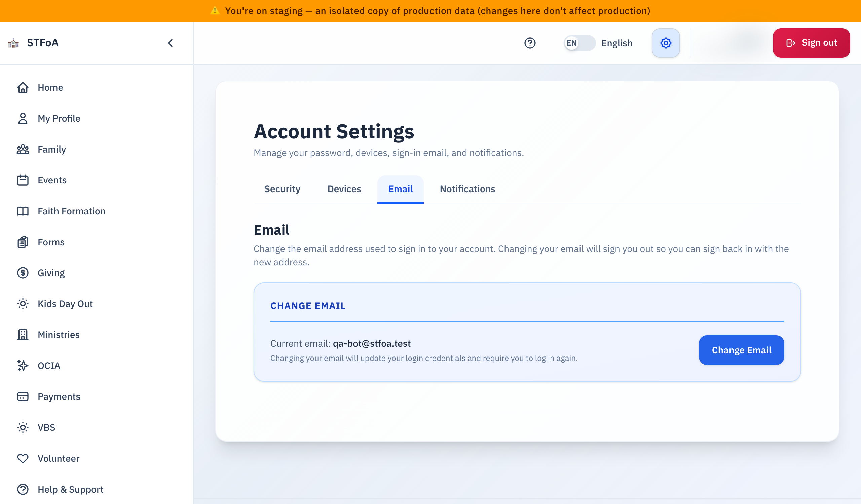Click the STFoA church logo

(13, 43)
